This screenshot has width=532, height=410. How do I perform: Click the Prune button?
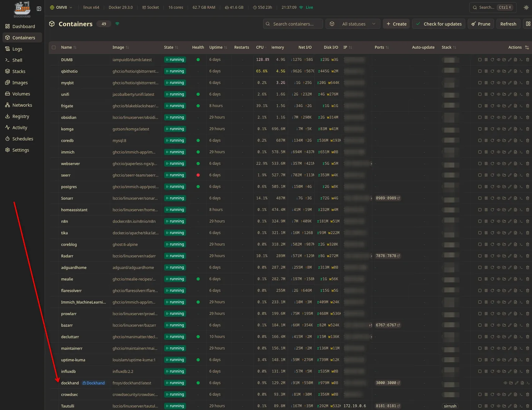pyautogui.click(x=481, y=24)
